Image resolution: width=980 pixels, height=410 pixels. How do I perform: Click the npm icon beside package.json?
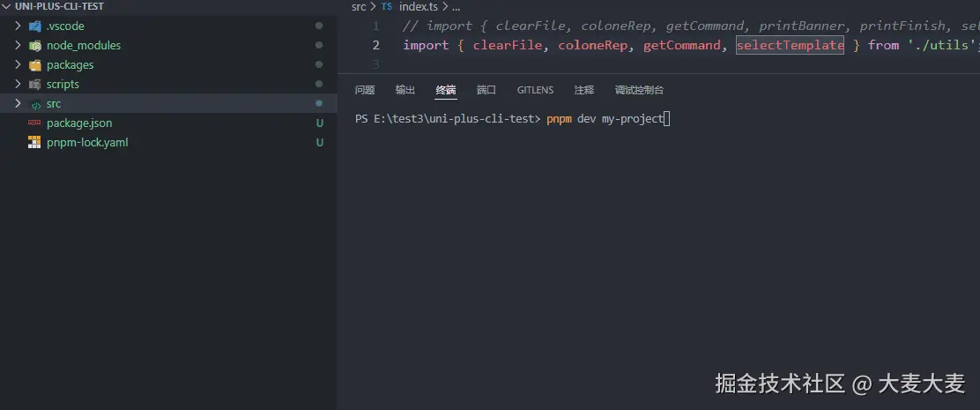[x=35, y=123]
